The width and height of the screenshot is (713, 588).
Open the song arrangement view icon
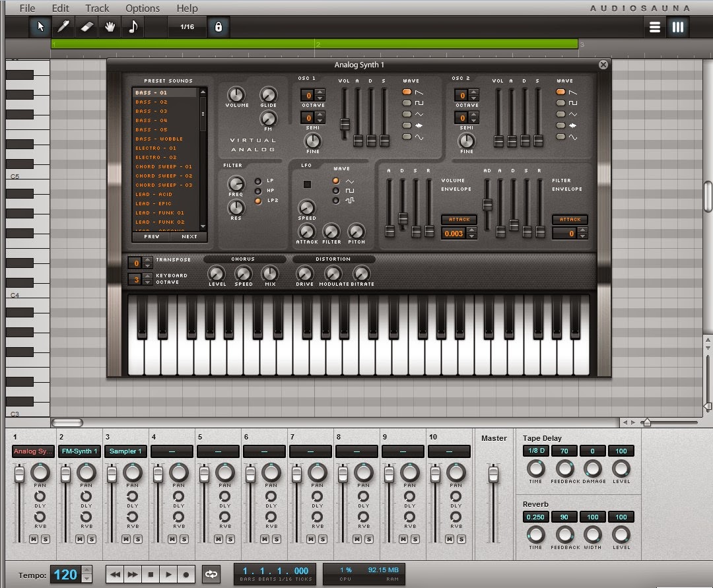(654, 27)
